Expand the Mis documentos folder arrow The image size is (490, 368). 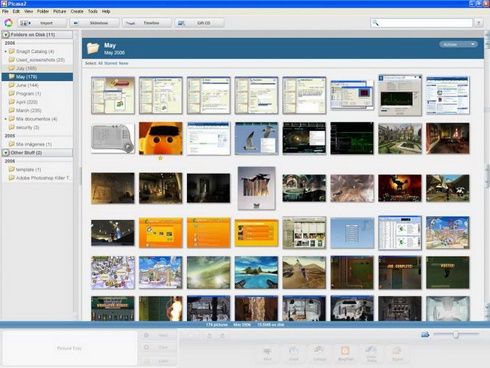pyautogui.click(x=6, y=119)
